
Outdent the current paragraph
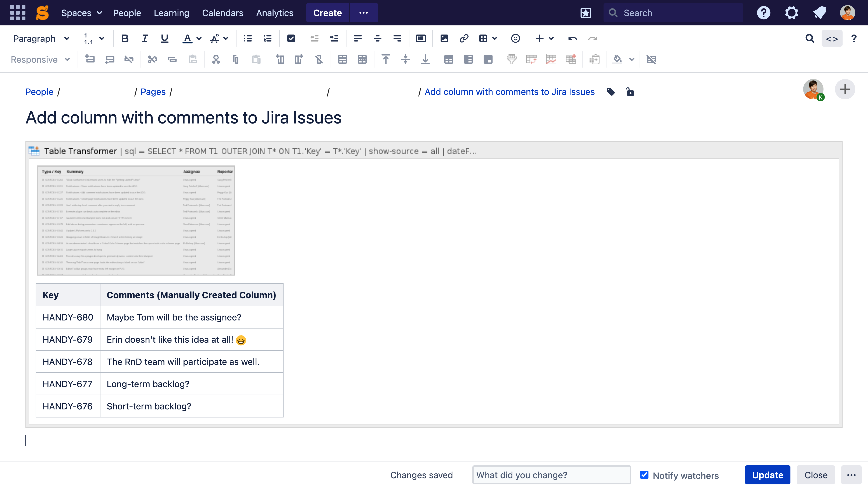[x=314, y=38]
